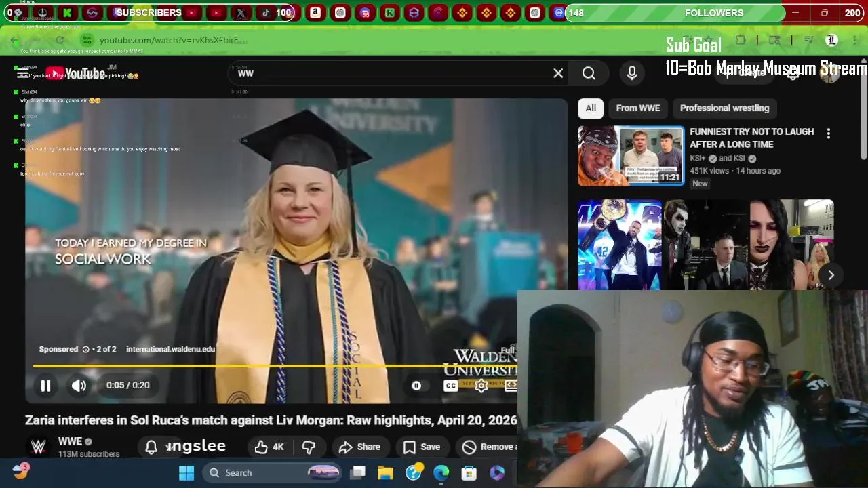Save the video to a playlist
Image resolution: width=868 pixels, height=488 pixels.
click(x=422, y=447)
